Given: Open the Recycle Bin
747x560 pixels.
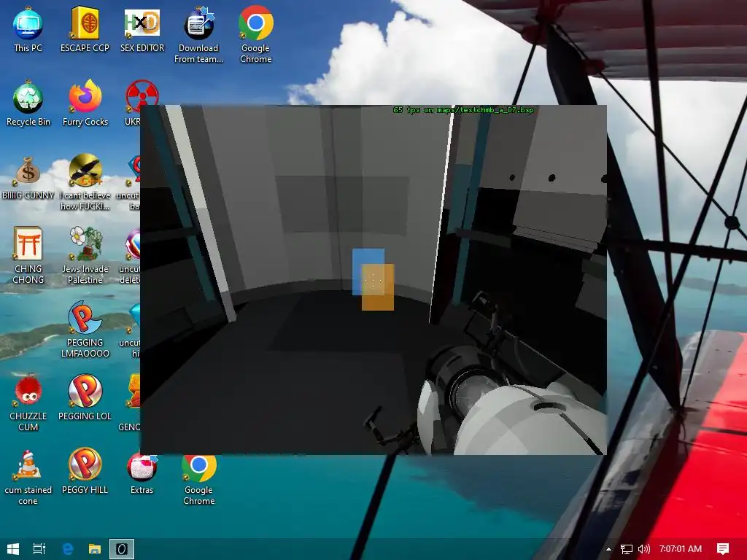Looking at the screenshot, I should point(28,104).
